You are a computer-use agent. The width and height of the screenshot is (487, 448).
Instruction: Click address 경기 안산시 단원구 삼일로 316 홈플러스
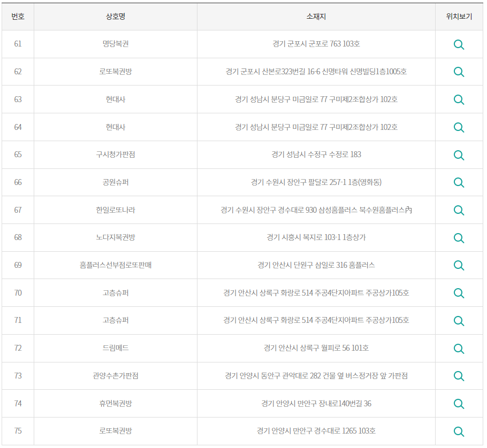316,265
